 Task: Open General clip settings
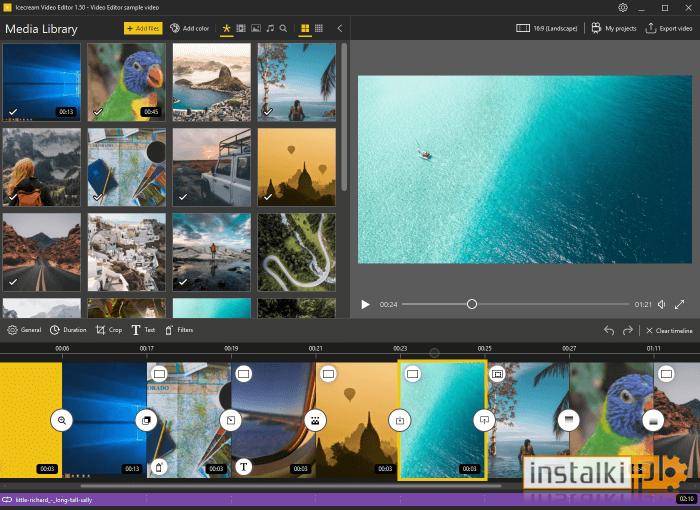[24, 330]
